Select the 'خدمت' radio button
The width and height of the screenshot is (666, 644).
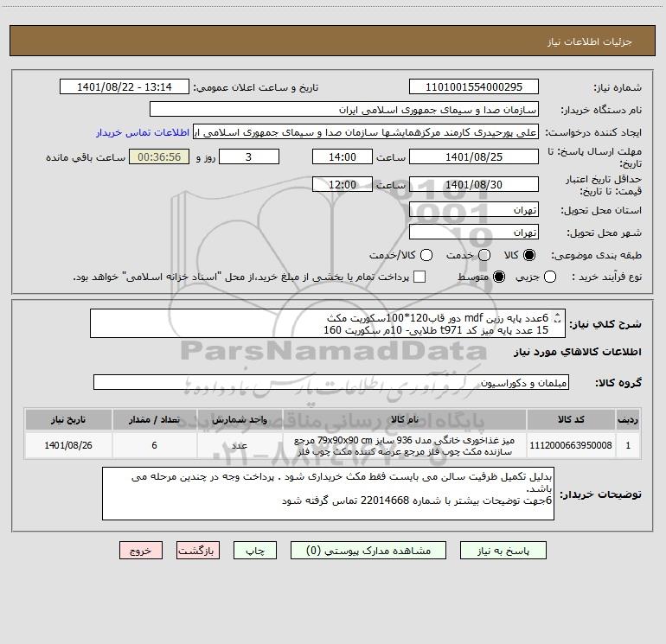click(x=484, y=255)
